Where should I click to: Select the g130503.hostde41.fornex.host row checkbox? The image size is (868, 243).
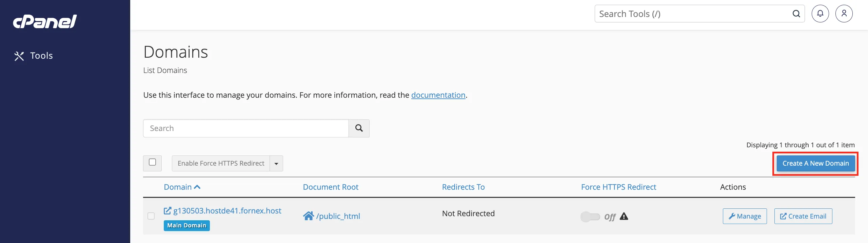click(x=151, y=216)
